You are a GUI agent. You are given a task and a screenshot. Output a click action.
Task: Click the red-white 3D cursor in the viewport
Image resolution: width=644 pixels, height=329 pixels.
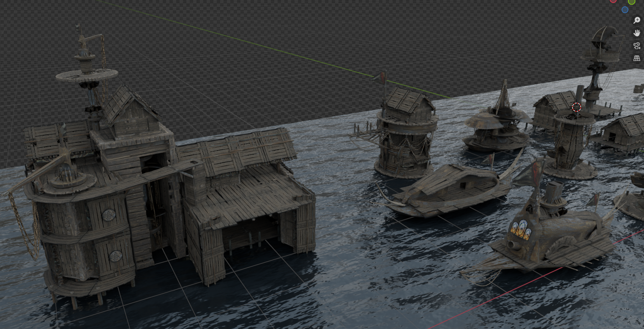(577, 107)
